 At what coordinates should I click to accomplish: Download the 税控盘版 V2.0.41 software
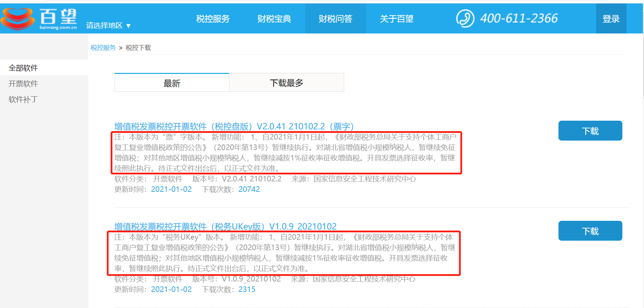590,131
